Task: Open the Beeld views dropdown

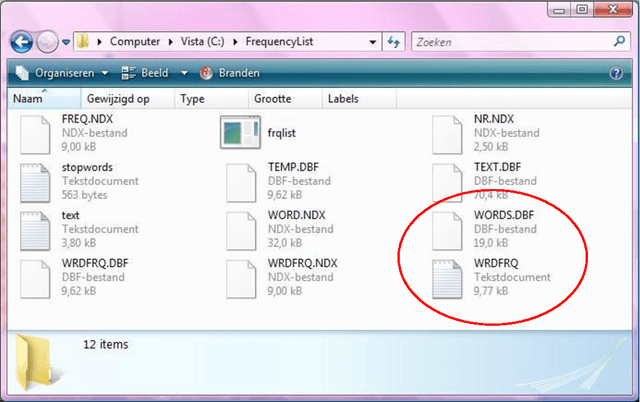Action: point(150,73)
